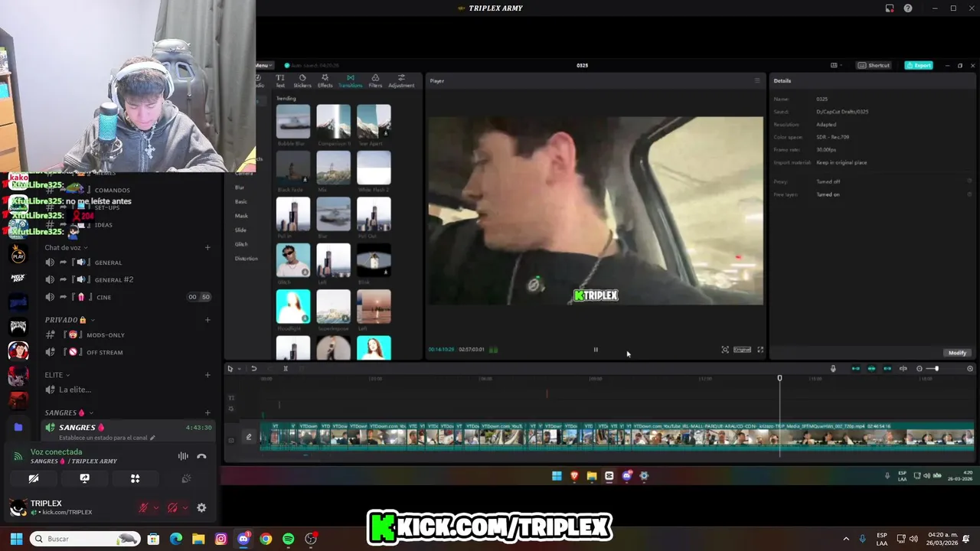Create channel in Chat de voz category
Viewport: 980px width, 551px height.
(x=207, y=248)
